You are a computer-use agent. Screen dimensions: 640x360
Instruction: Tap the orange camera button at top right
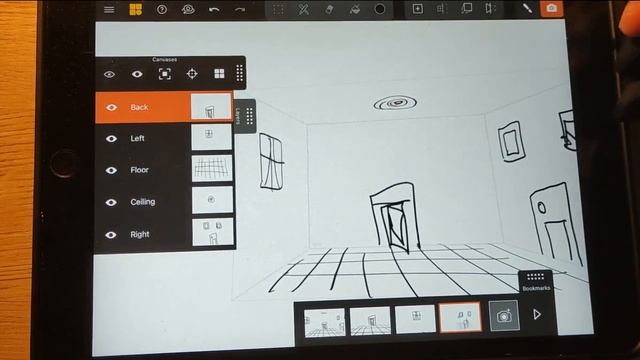(x=551, y=8)
